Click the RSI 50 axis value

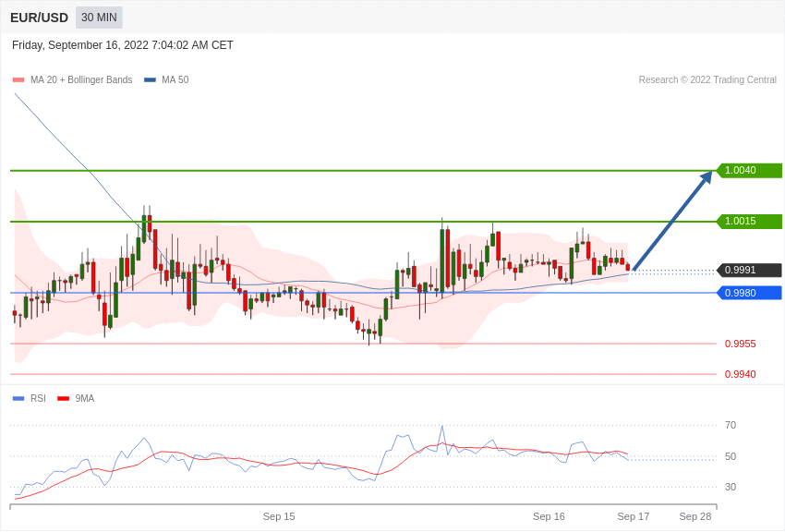[x=731, y=456]
